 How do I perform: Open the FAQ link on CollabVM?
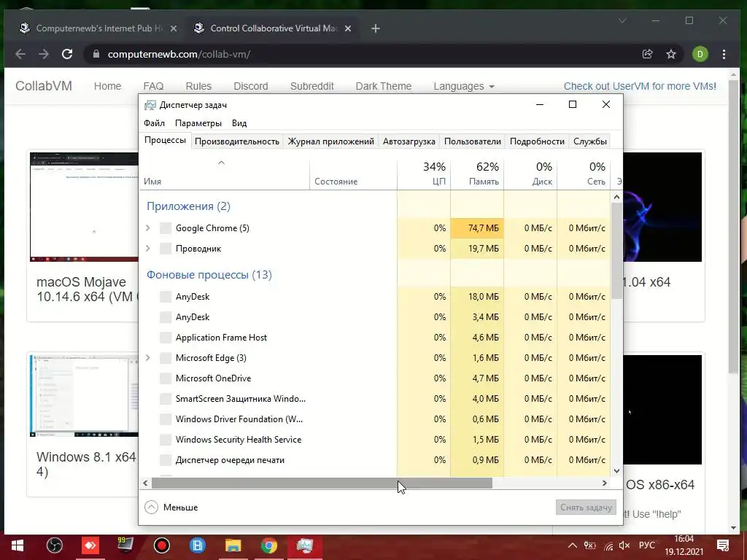tap(153, 86)
